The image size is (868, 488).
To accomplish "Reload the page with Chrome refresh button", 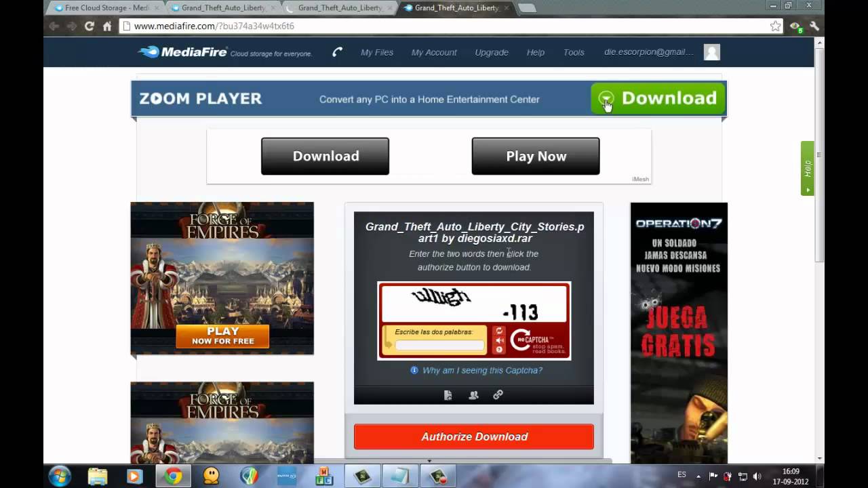I will tap(89, 26).
